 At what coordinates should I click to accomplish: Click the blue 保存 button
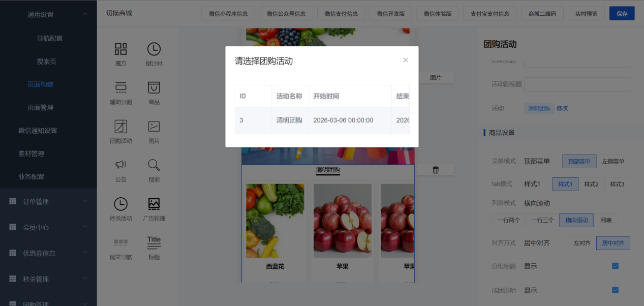622,14
